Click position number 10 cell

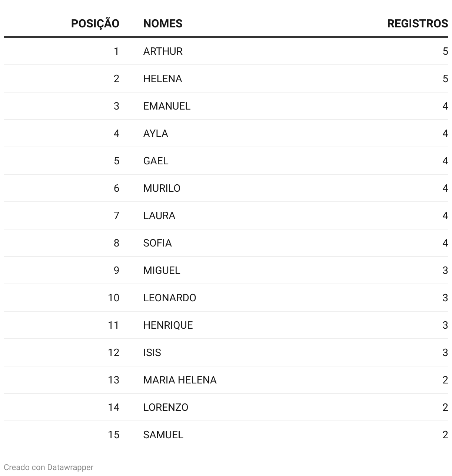(x=113, y=298)
